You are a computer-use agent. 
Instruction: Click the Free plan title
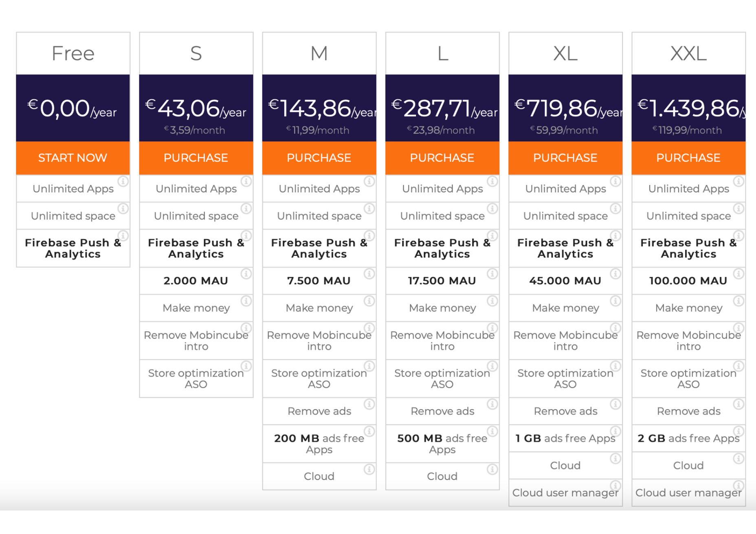(x=73, y=53)
